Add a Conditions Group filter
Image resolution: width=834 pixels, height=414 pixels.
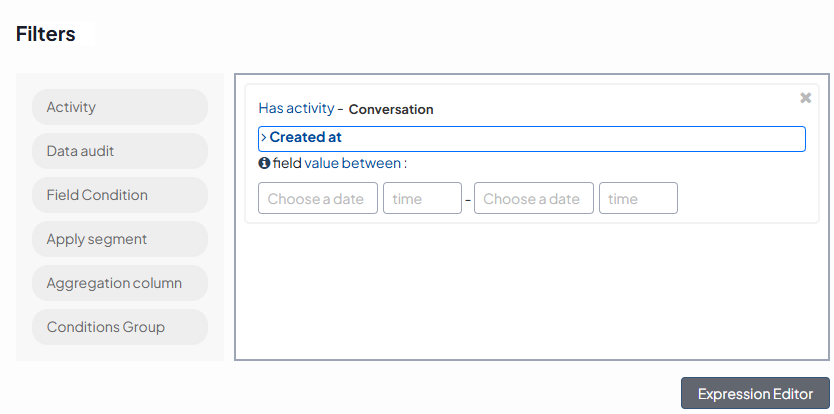(119, 327)
